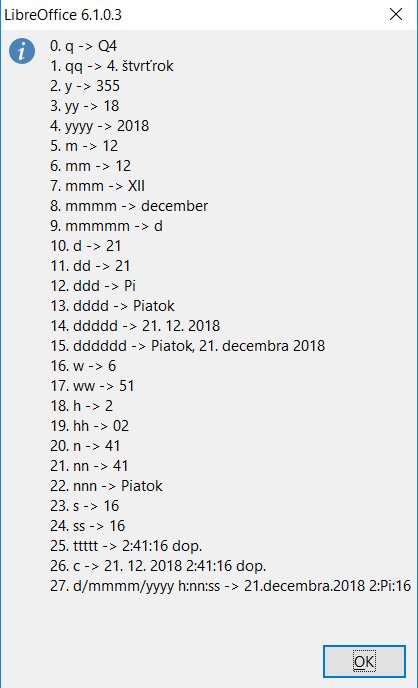
Task: Click the '4. yyyy -> 2018' line
Action: click(100, 126)
